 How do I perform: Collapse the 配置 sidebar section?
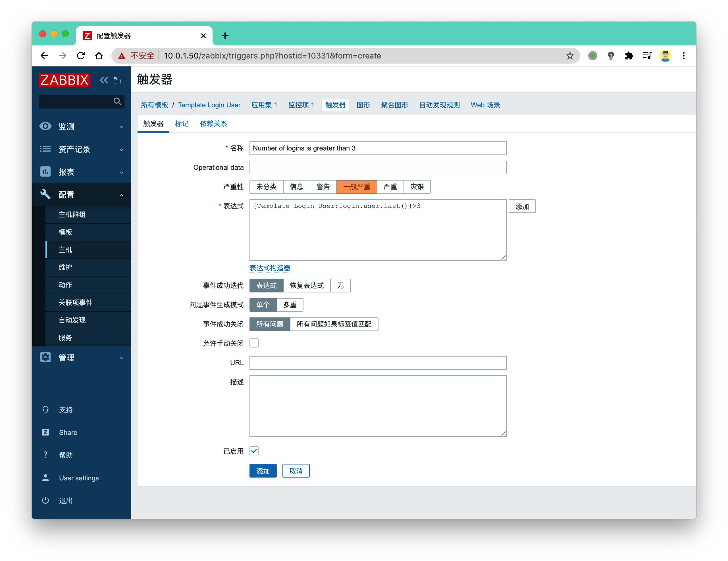tap(82, 195)
